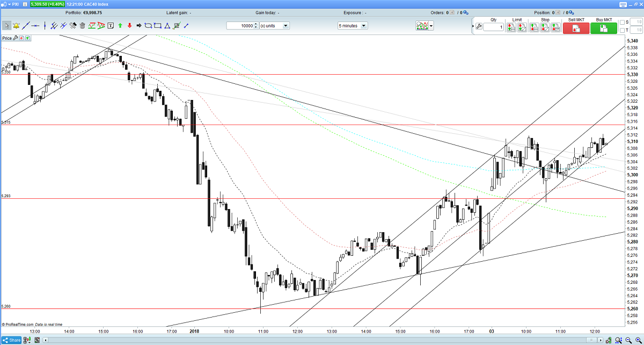
Task: Click the third Stop order icon
Action: click(x=555, y=27)
